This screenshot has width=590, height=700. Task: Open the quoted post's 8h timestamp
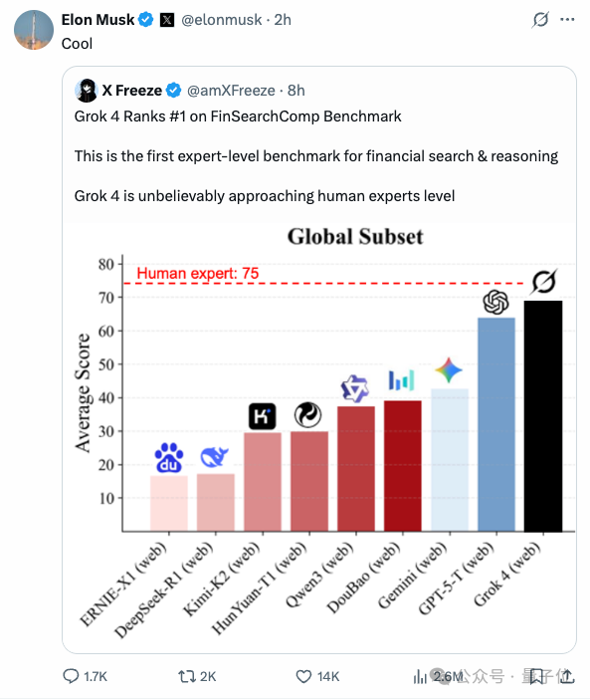pyautogui.click(x=296, y=91)
